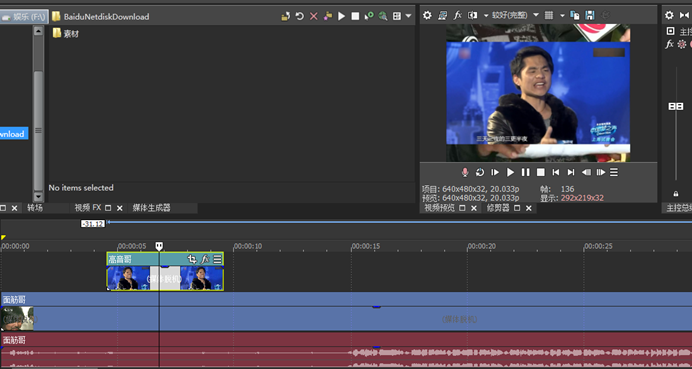Open video preview project properties gear
692x369 pixels.
tap(427, 15)
